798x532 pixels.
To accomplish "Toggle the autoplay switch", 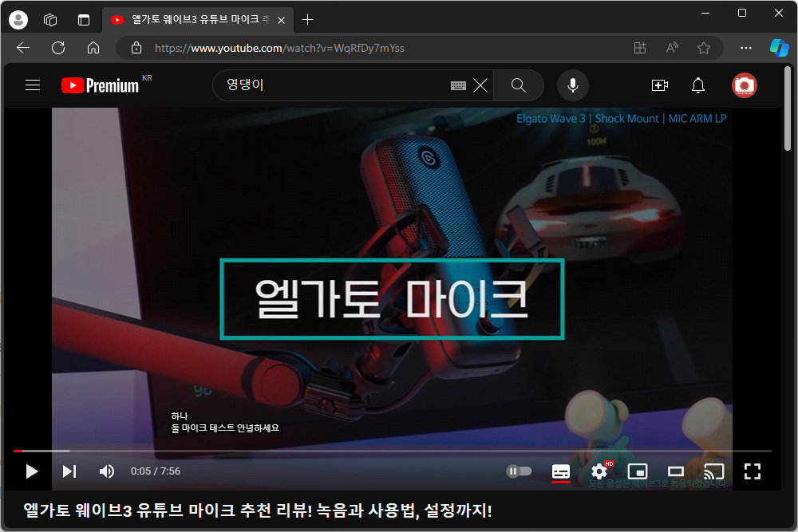I will 519,471.
